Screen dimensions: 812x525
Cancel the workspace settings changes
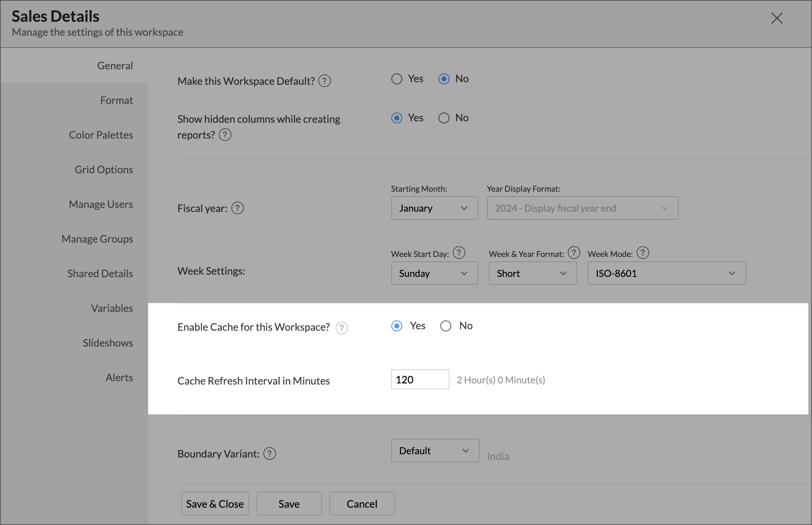[362, 504]
